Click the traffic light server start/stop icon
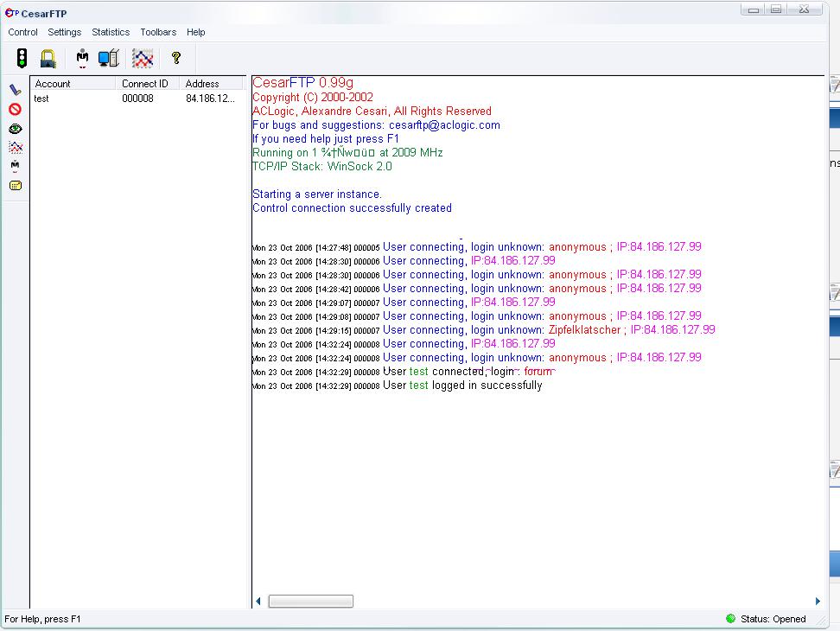The width and height of the screenshot is (840, 631). click(x=22, y=58)
